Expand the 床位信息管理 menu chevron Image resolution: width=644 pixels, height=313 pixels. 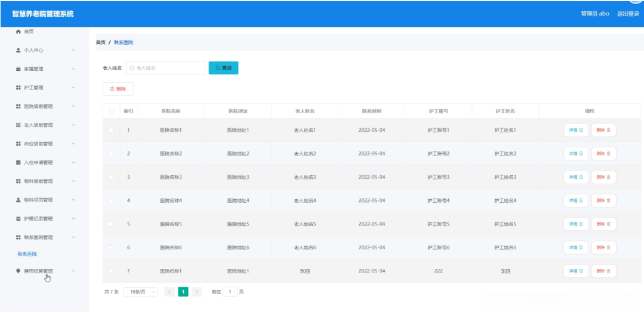[73, 144]
